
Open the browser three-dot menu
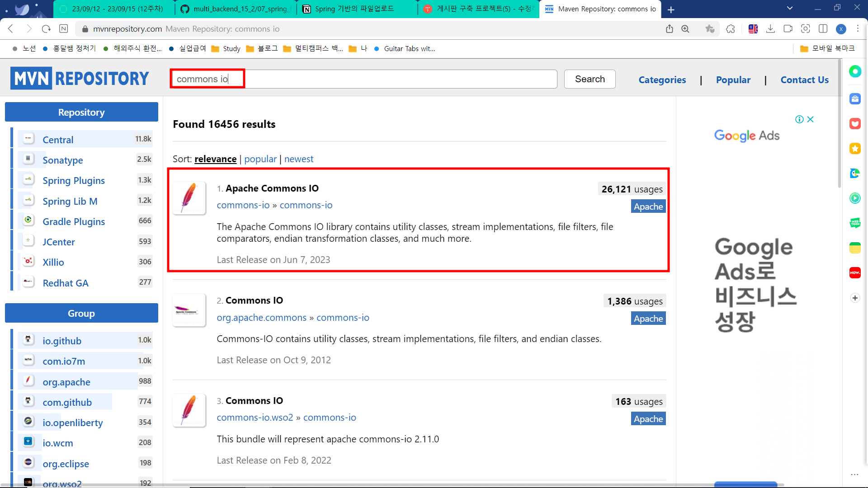(858, 29)
